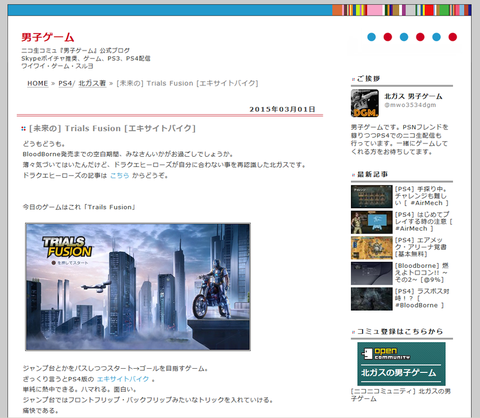480x418 pixels.
Task: Click the small icon before post title
Action: (x=23, y=129)
